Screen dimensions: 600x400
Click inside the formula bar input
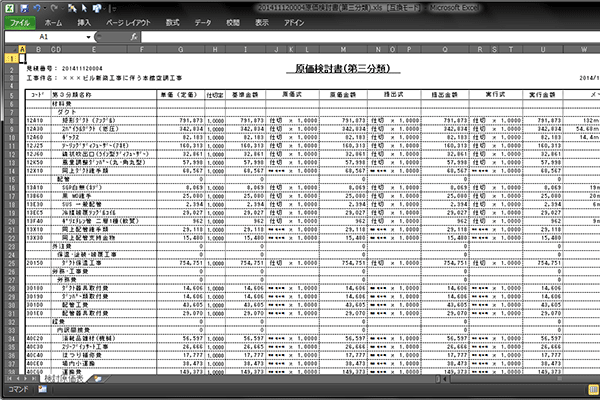tap(370, 37)
